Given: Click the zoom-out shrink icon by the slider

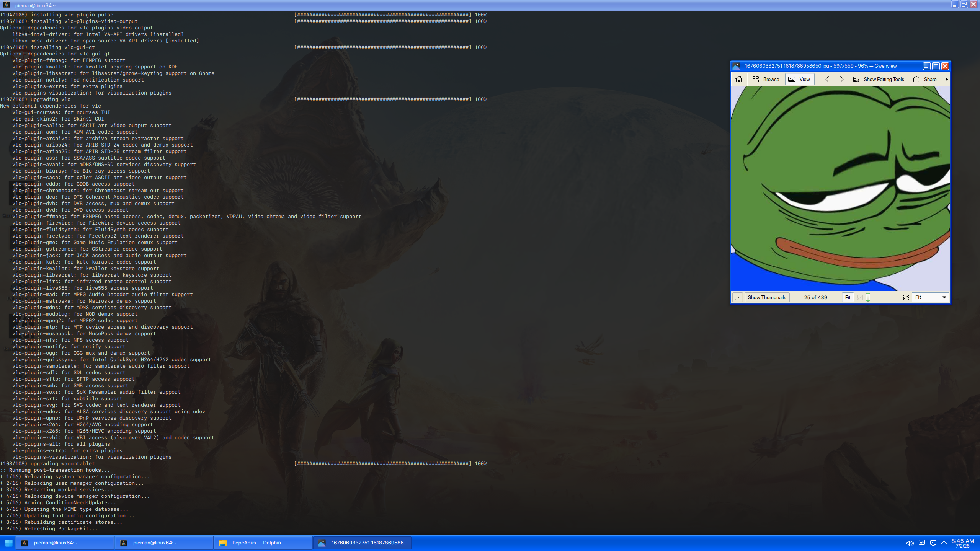Looking at the screenshot, I should [x=860, y=297].
